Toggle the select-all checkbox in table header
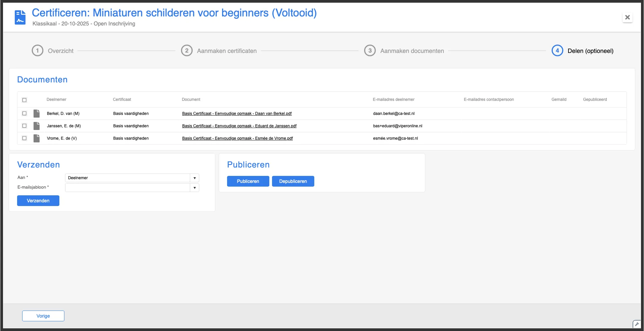644x331 pixels. (x=24, y=100)
